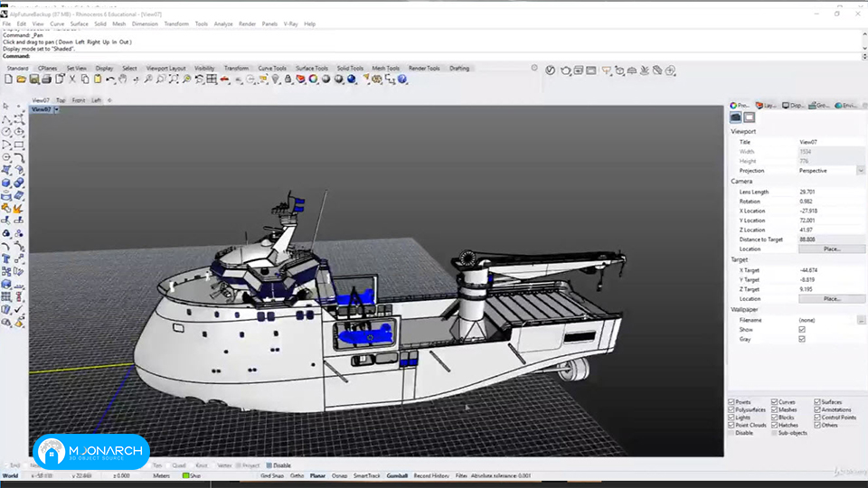The width and height of the screenshot is (868, 488).
Task: Open the File menu
Action: [6, 23]
